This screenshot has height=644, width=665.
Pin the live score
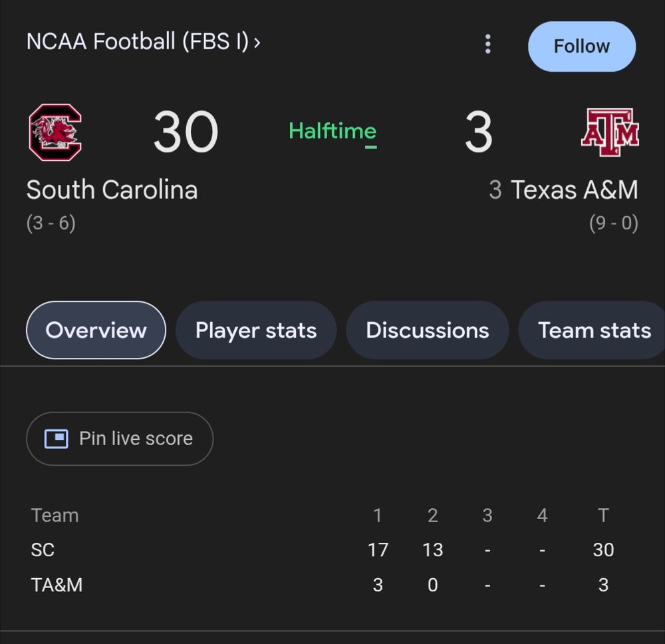[x=120, y=438]
